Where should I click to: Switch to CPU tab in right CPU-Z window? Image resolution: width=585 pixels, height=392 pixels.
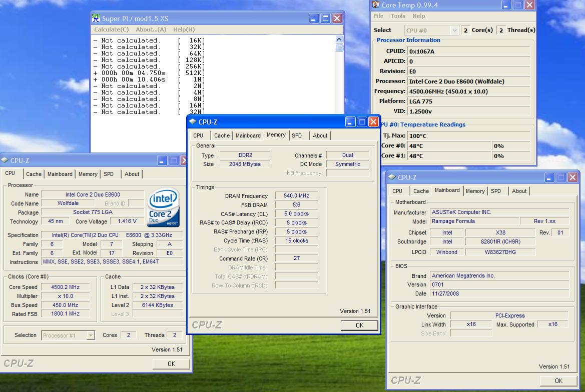point(397,191)
